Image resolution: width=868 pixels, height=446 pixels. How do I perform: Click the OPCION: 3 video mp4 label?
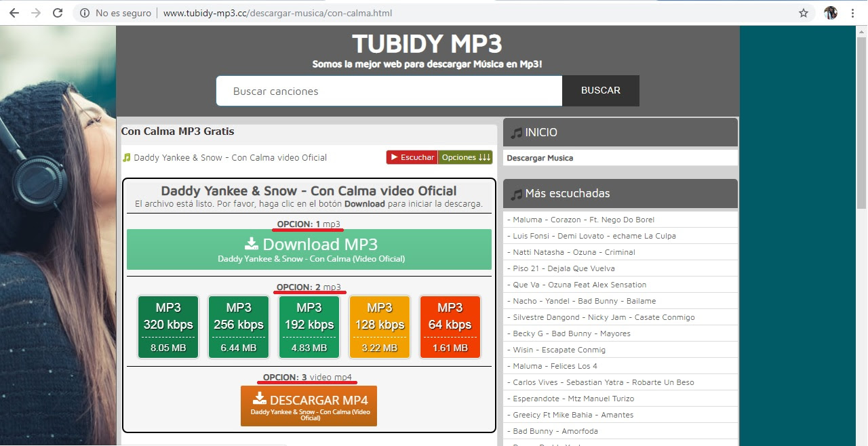pyautogui.click(x=308, y=377)
